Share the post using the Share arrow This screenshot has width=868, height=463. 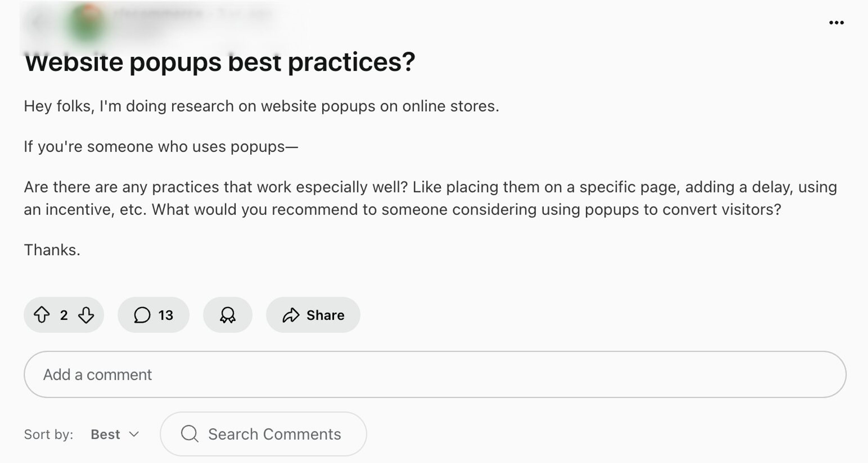click(x=291, y=315)
